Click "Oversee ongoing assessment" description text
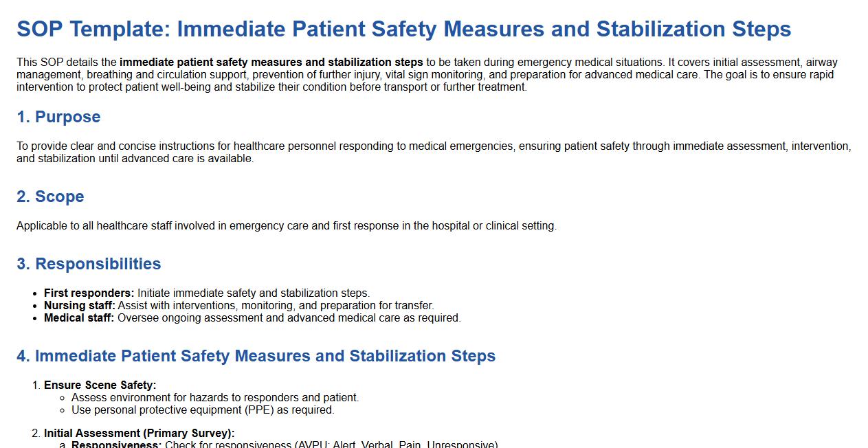 point(289,318)
